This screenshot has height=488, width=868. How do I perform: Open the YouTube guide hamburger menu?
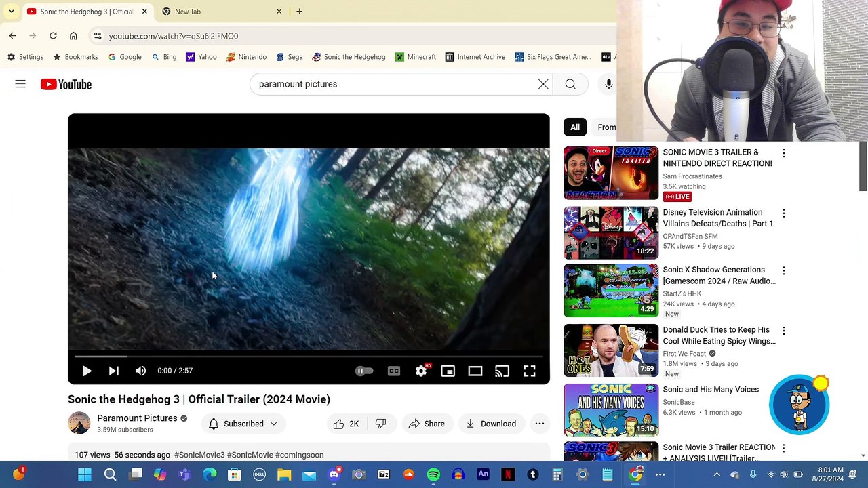coord(20,84)
